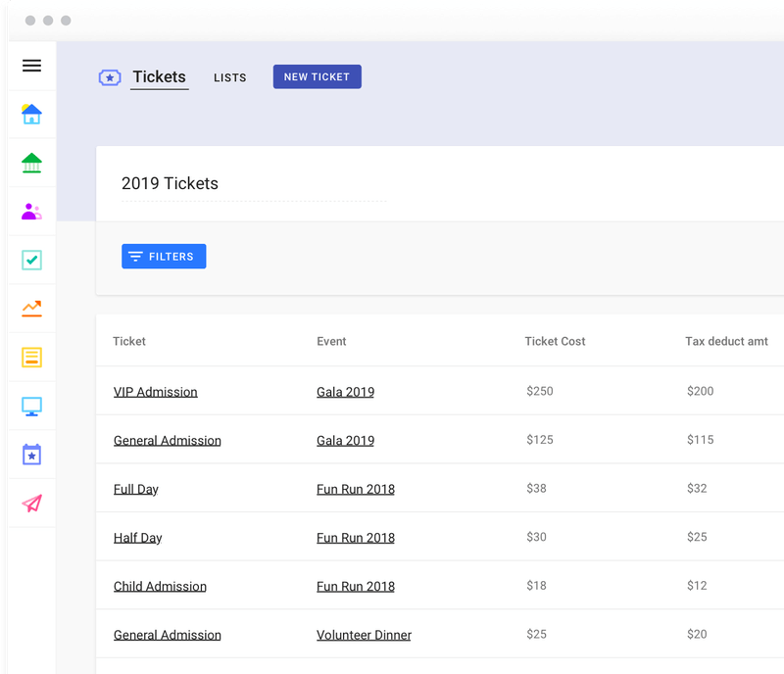The width and height of the screenshot is (784, 674).
Task: Switch to the LISTS tab
Action: (229, 77)
